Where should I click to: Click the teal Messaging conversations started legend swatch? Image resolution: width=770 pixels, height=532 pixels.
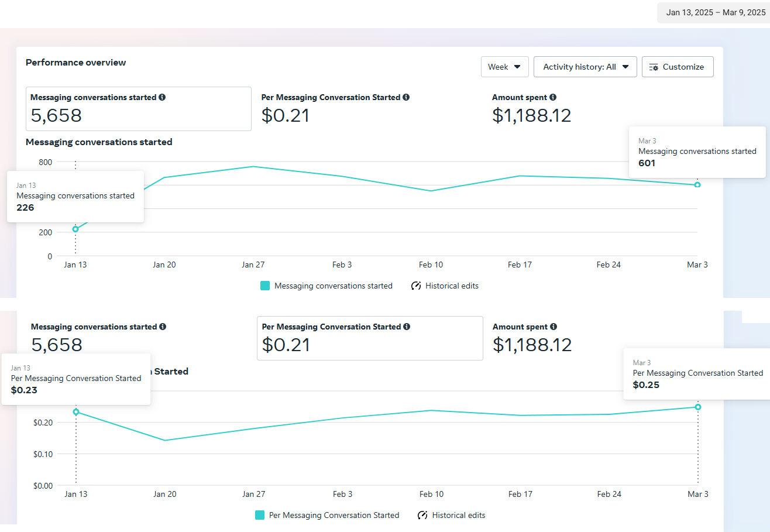point(265,286)
